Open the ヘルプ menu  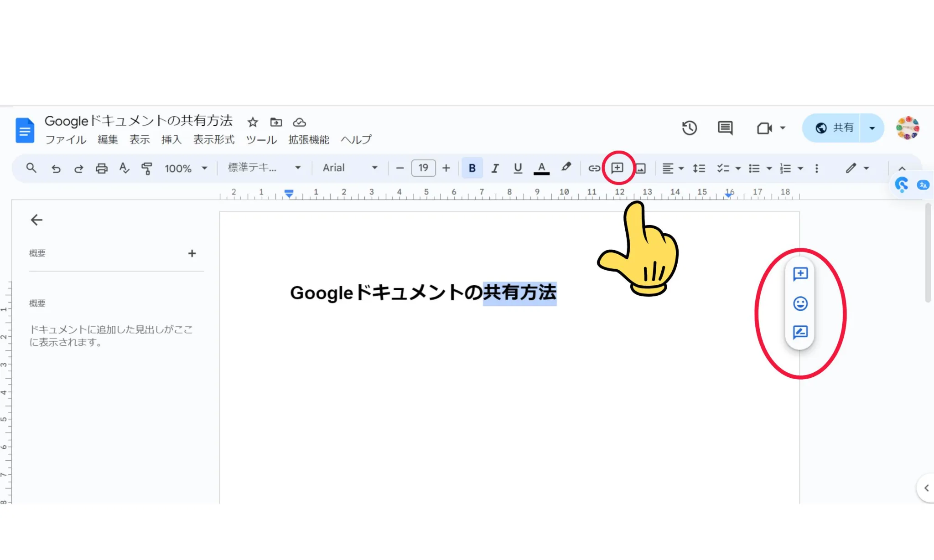point(356,139)
